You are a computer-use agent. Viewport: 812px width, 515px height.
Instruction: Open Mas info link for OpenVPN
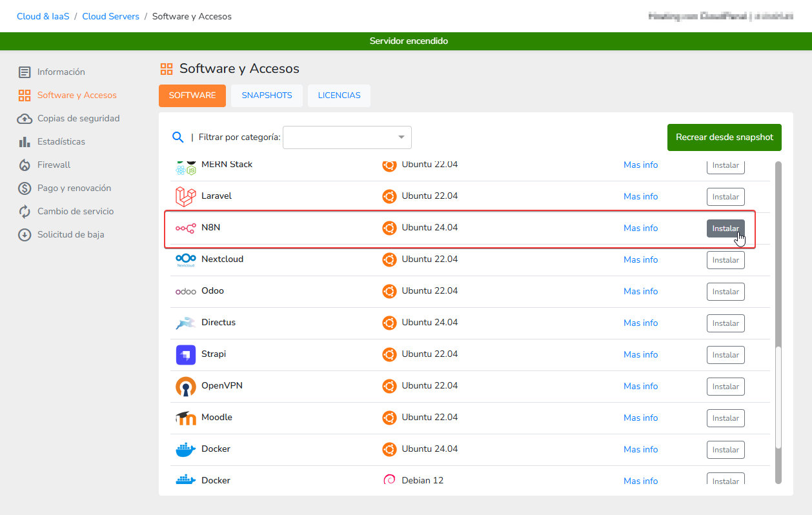coord(641,387)
